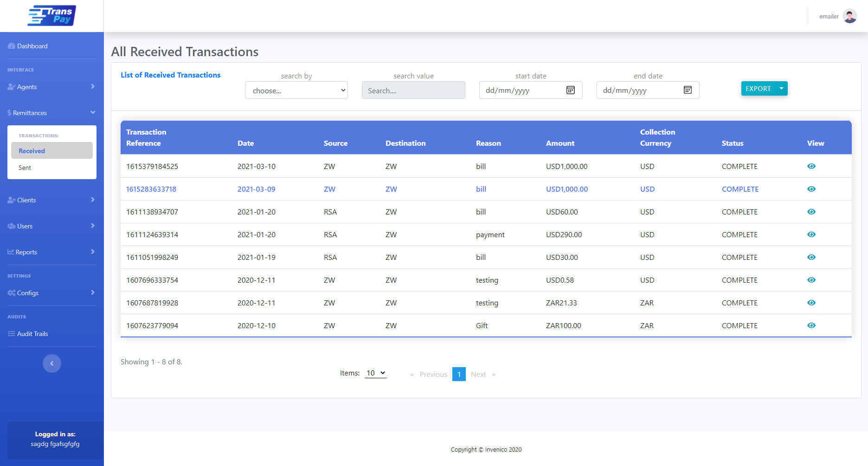Click the TransPay logo

[x=52, y=15]
